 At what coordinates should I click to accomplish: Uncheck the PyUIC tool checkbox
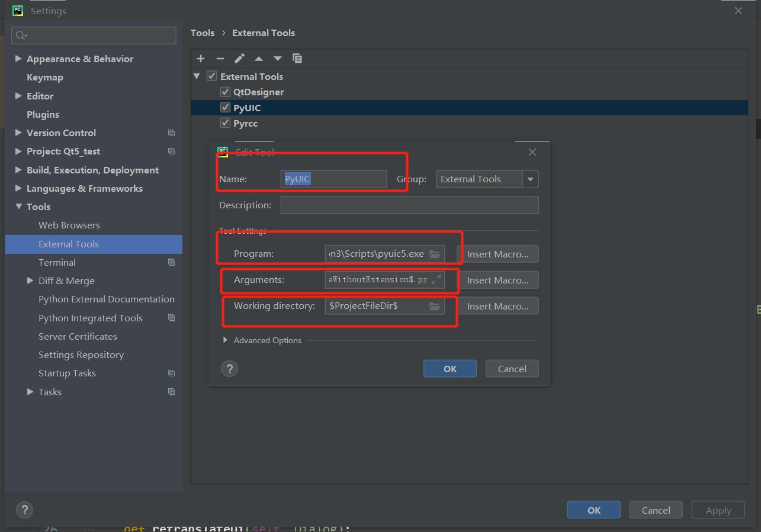225,108
